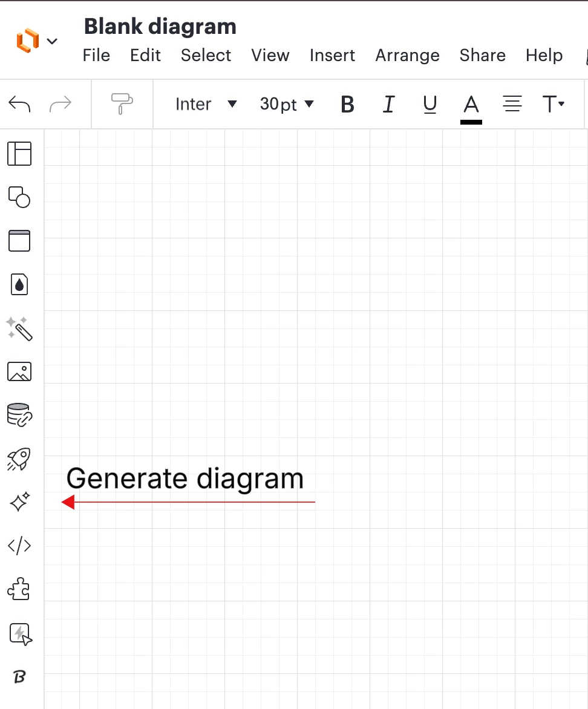Toggle italic formatting

coord(388,105)
